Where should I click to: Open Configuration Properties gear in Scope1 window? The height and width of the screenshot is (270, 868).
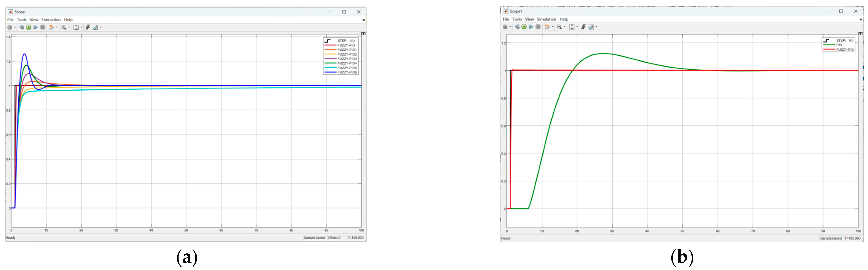point(505,27)
